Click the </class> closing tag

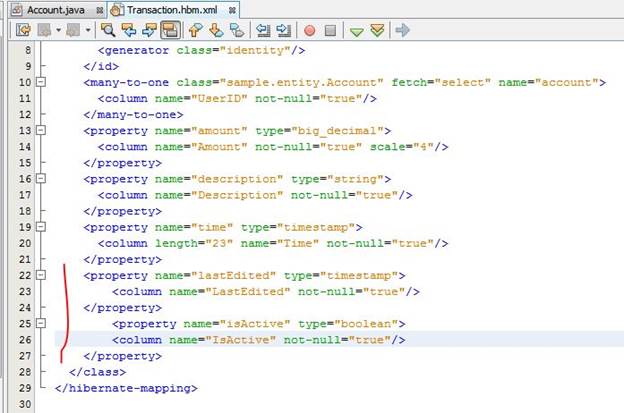coord(98,372)
